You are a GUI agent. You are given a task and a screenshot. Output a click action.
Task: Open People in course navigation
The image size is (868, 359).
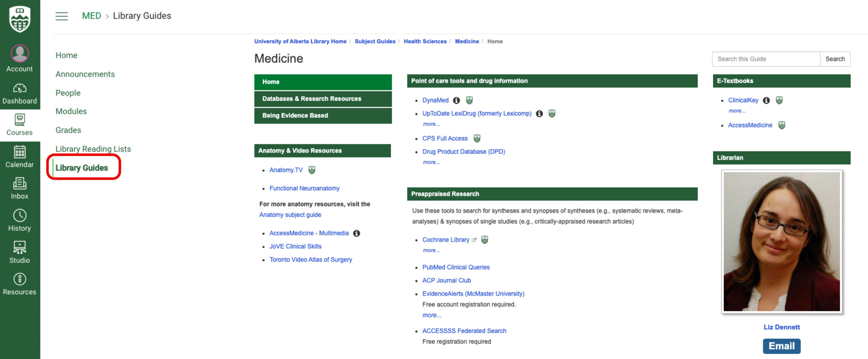click(68, 93)
